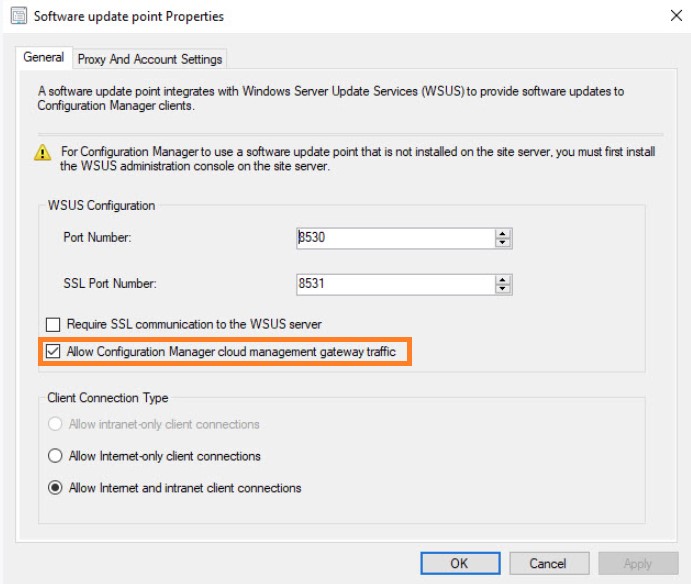
Task: Switch to the General tab
Action: tap(44, 58)
